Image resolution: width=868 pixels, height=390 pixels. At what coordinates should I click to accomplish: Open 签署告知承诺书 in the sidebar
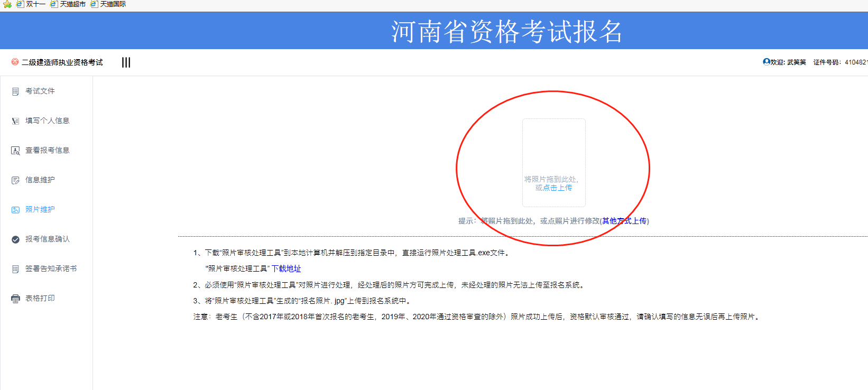click(x=51, y=268)
